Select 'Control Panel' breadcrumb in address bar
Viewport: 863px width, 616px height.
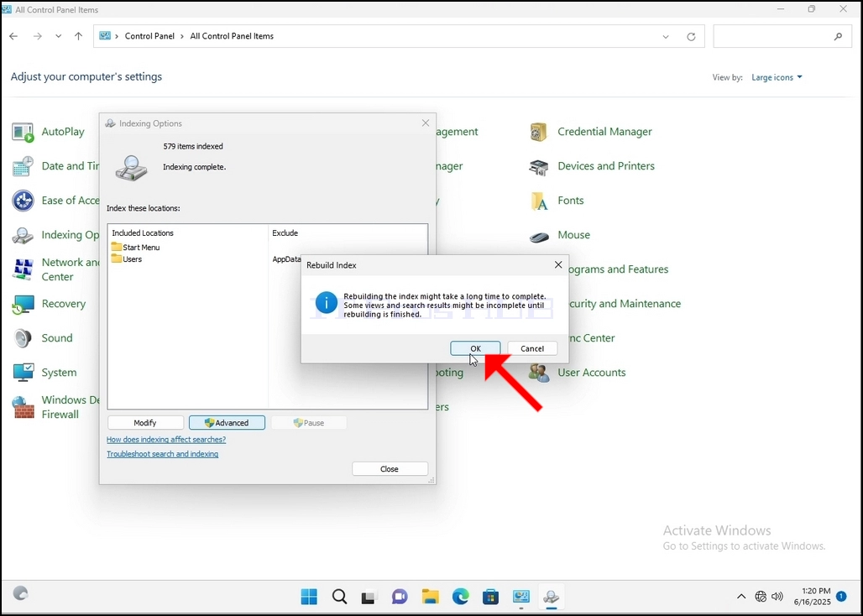tap(149, 36)
